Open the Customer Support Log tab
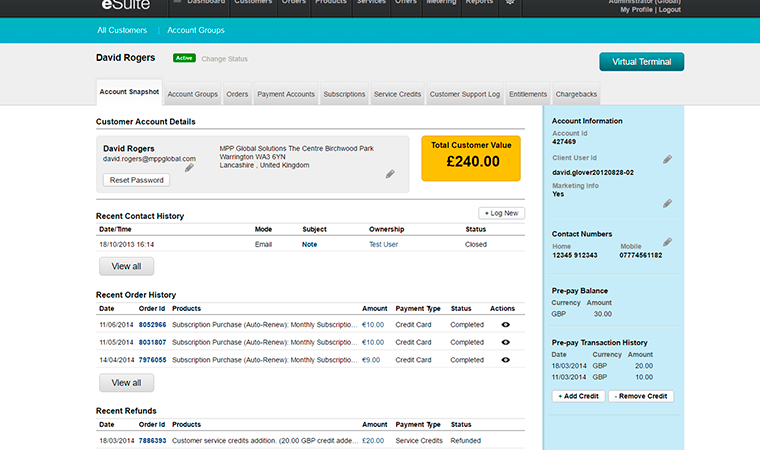Viewport: 760px width, 450px height. [464, 94]
